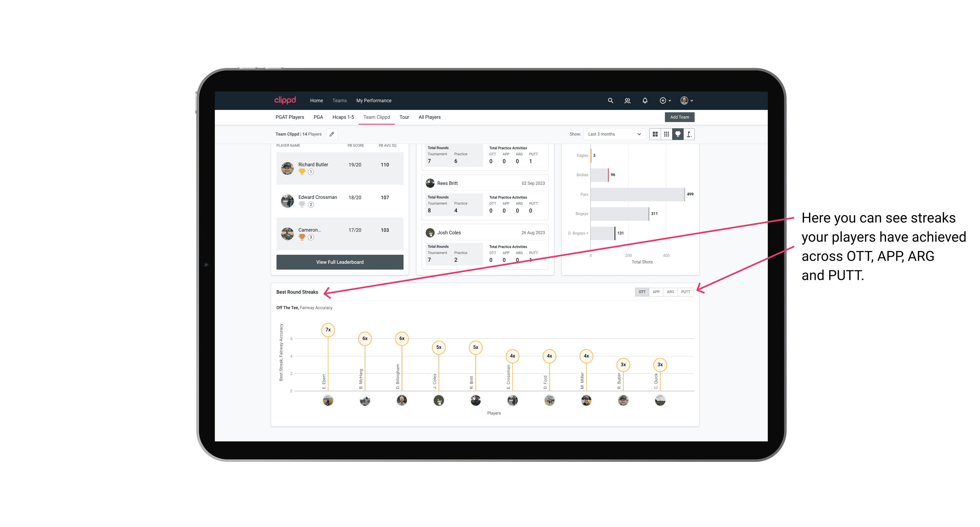
Task: Click the OTT streak filter icon
Action: (641, 292)
